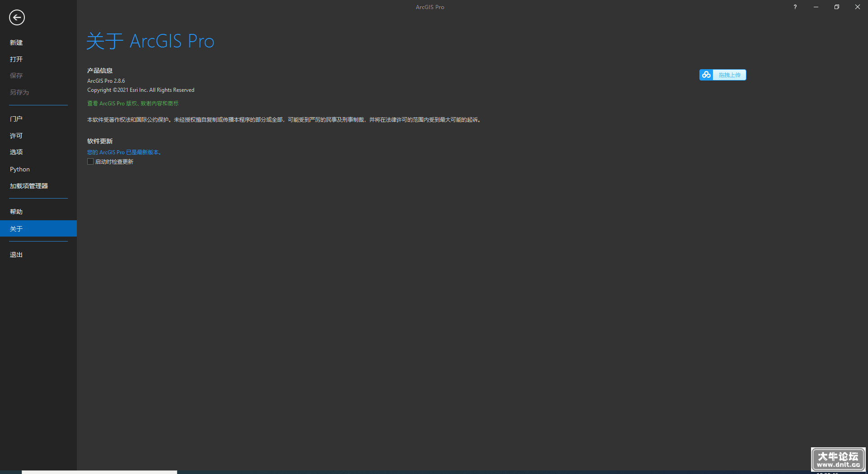
Task: Enable 启动时检查更新 checkbox
Action: point(90,161)
